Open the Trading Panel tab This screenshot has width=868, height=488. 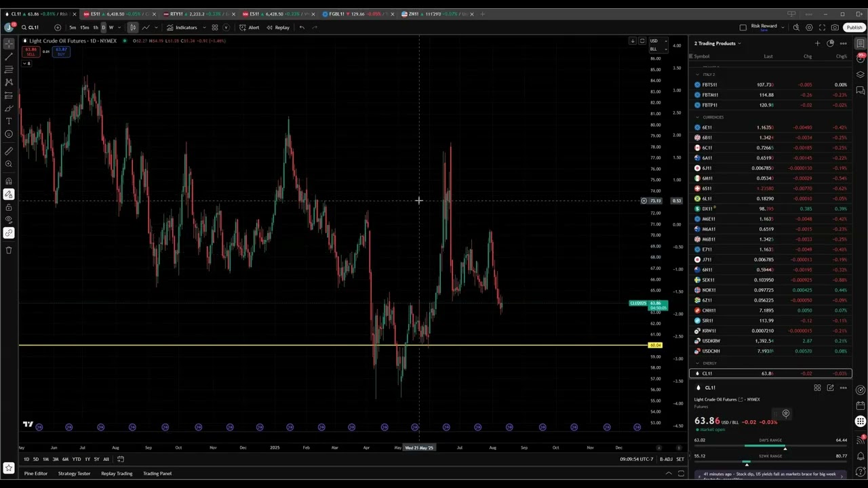click(x=157, y=474)
